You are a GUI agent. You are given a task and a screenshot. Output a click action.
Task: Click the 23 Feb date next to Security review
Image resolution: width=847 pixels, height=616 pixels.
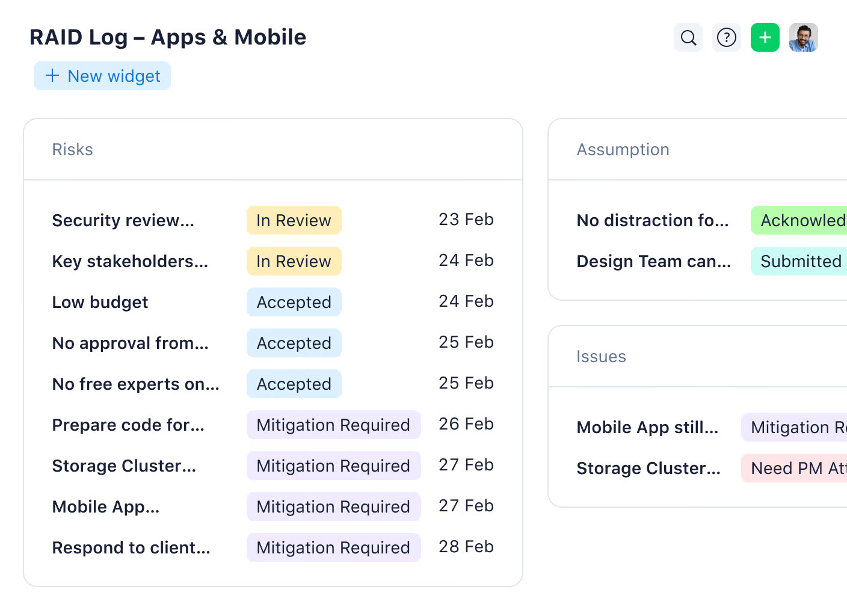[x=466, y=220]
